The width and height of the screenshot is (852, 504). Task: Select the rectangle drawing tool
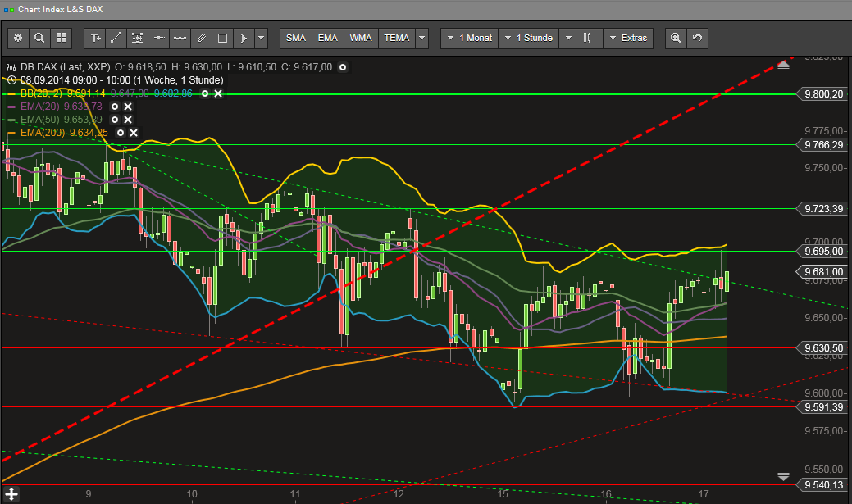222,38
